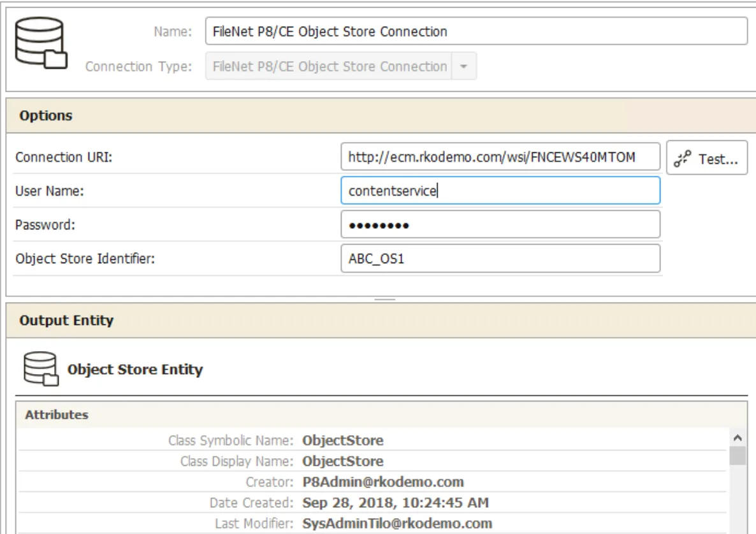
Task: Open the Connection Type dropdown
Action: pos(463,66)
